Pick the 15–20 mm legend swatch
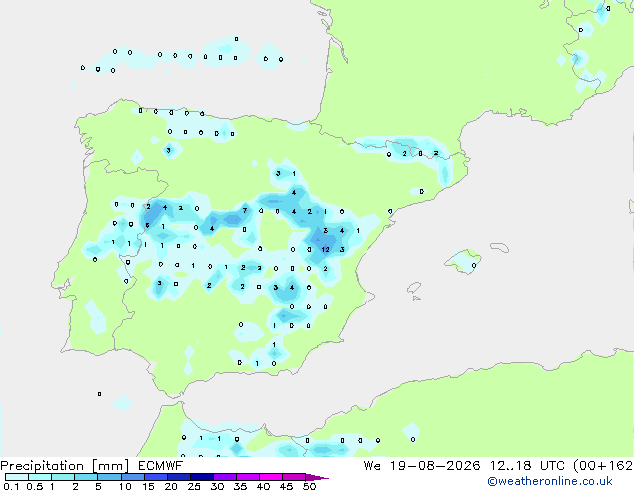 coord(155,477)
